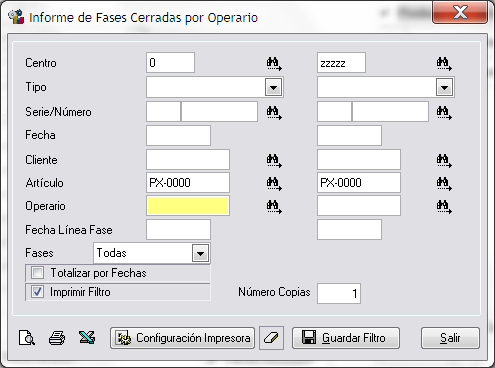Click the printer icon to print report
The width and height of the screenshot is (495, 368).
[57, 338]
